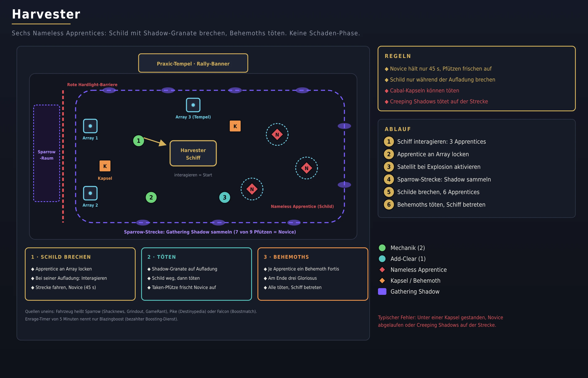The height and width of the screenshot is (378, 588).
Task: Click 'Creeping Shadows tötet auf der Strecke' rule
Action: click(x=436, y=102)
